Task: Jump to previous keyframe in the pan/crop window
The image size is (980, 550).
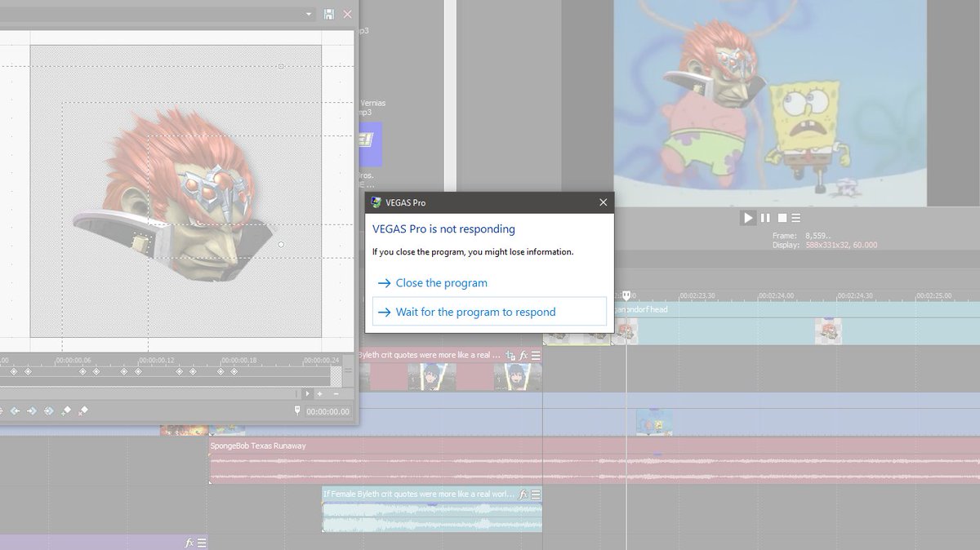Action: [x=15, y=411]
